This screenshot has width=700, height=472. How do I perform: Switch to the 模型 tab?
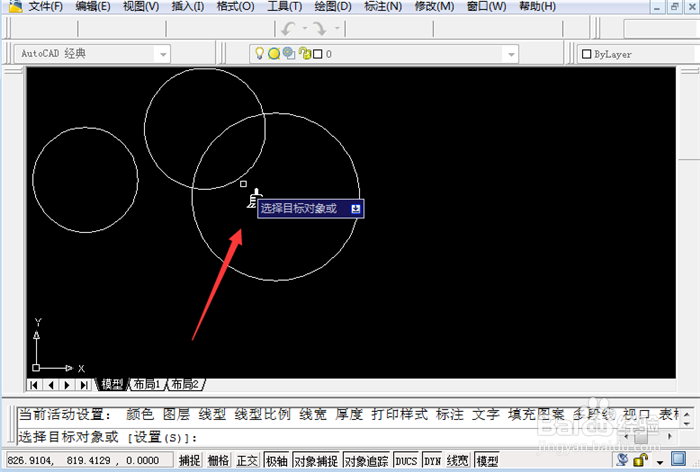coord(112,384)
